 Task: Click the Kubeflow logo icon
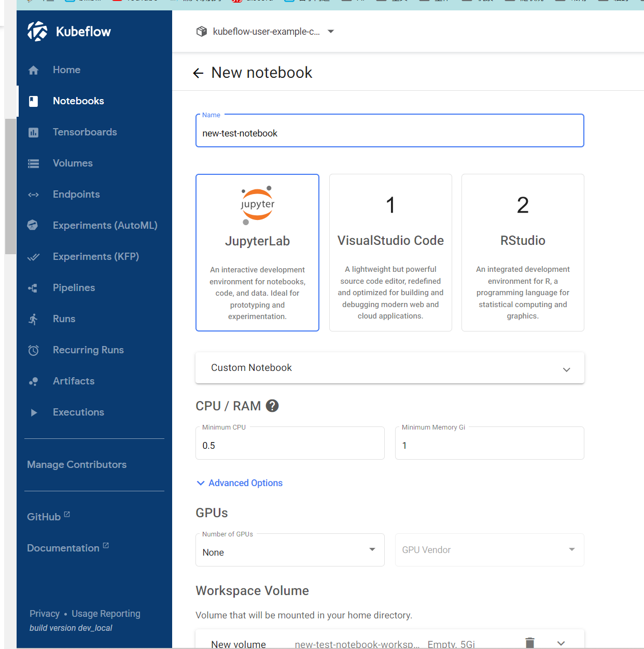37,31
